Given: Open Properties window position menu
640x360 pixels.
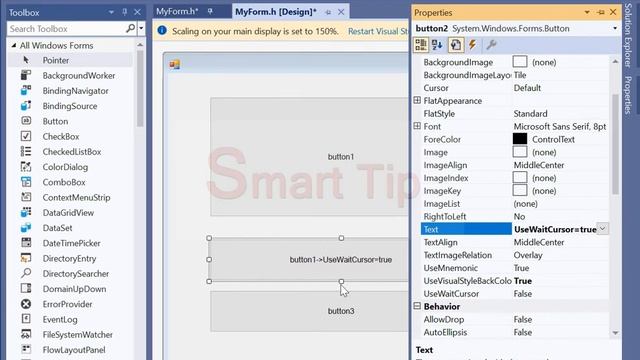Looking at the screenshot, I should [x=587, y=12].
